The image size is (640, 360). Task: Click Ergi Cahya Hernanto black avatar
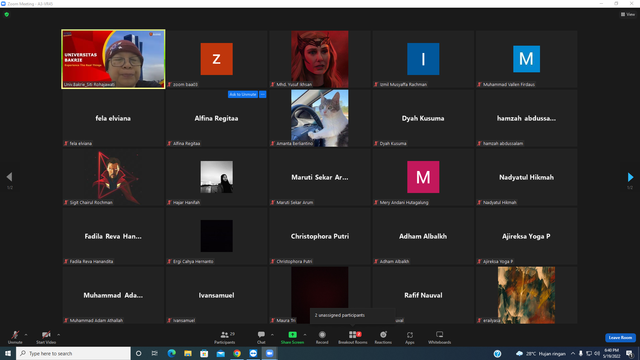click(x=217, y=236)
